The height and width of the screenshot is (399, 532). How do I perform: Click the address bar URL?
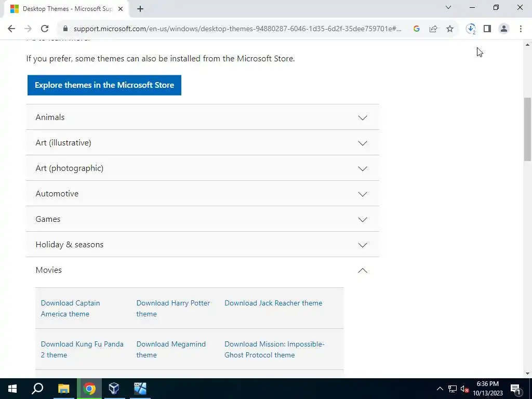click(237, 29)
